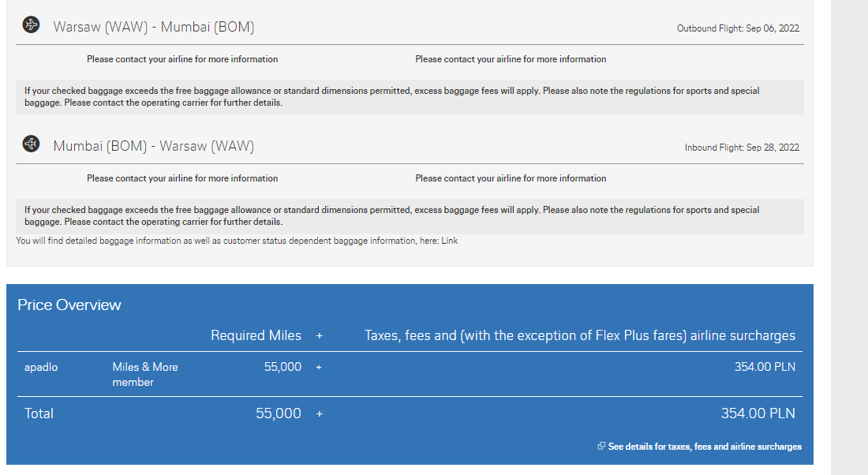Click the Total 354.00 PLN amount
This screenshot has width=868, height=475.
tap(758, 413)
